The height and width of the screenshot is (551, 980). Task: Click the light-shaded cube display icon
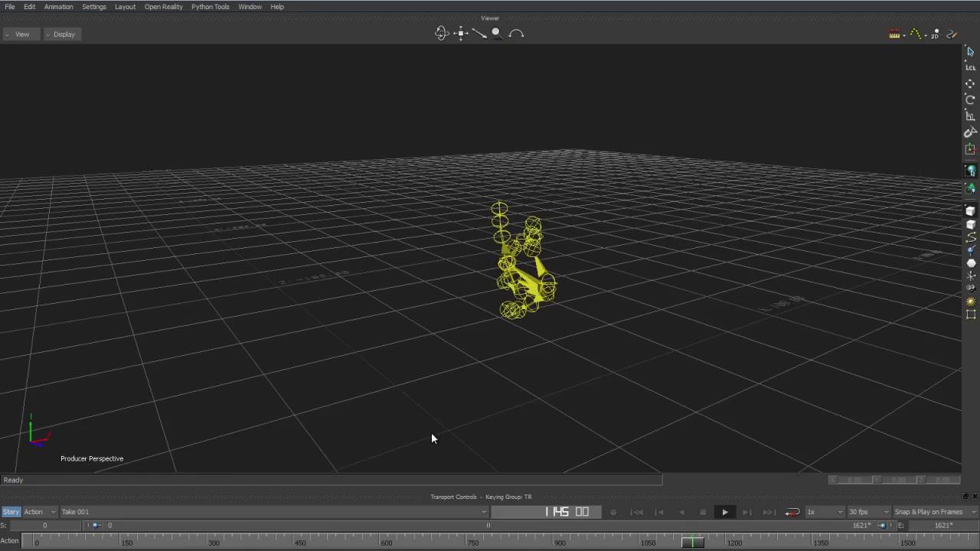tap(971, 224)
